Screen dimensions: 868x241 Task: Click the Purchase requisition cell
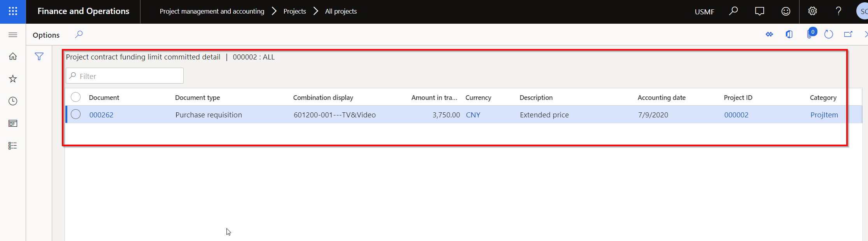tap(209, 115)
